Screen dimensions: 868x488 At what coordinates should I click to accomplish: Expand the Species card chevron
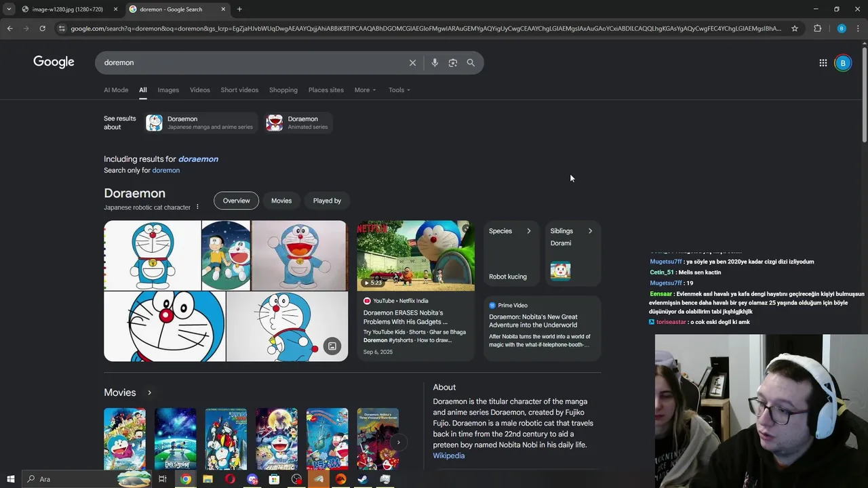(x=529, y=231)
